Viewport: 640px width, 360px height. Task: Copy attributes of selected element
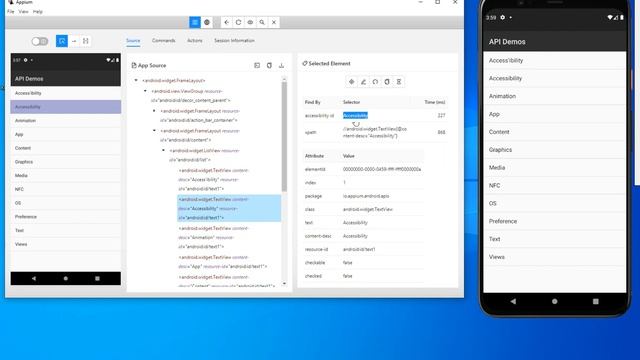point(387,82)
